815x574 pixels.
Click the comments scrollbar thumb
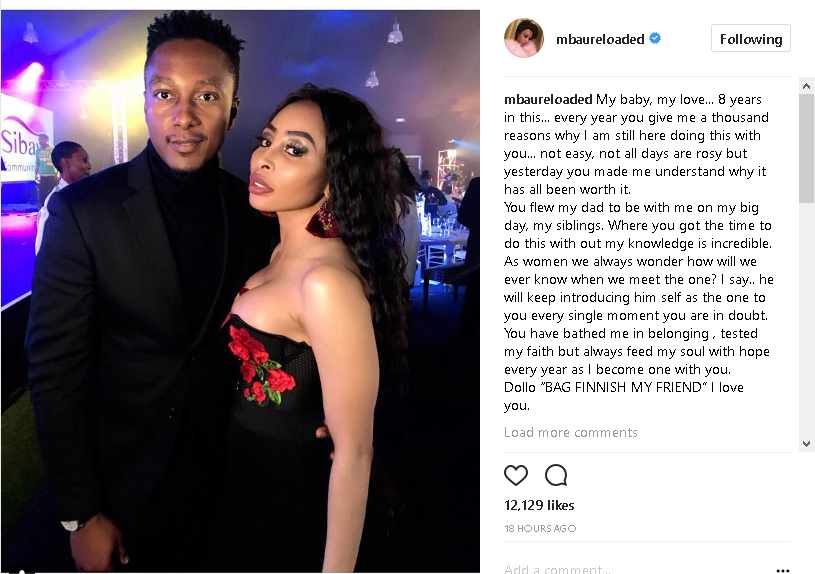point(806,148)
